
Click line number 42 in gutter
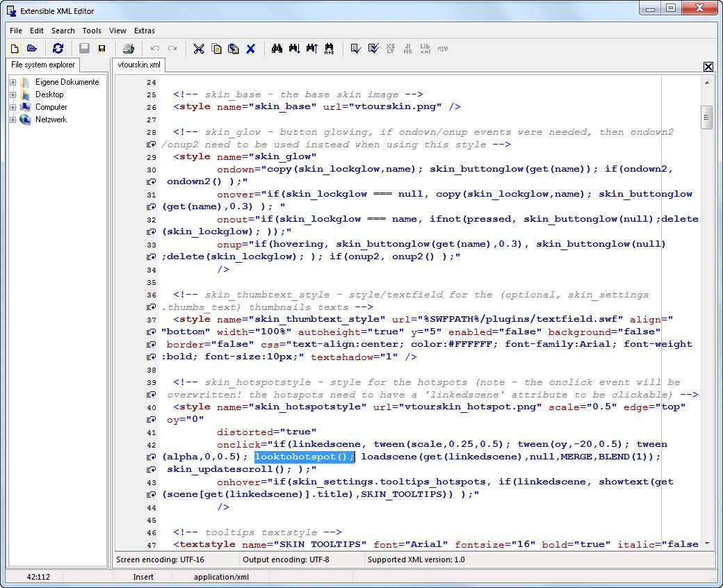152,445
